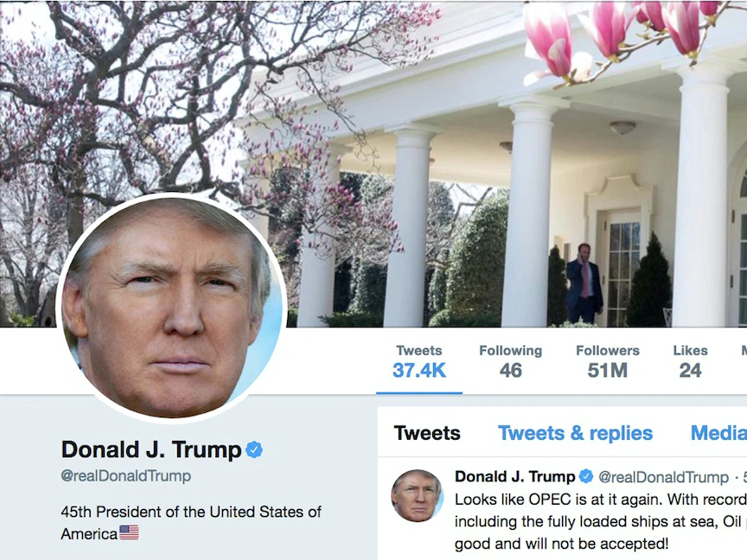Open the cut-off stat next to Likes

click(744, 362)
